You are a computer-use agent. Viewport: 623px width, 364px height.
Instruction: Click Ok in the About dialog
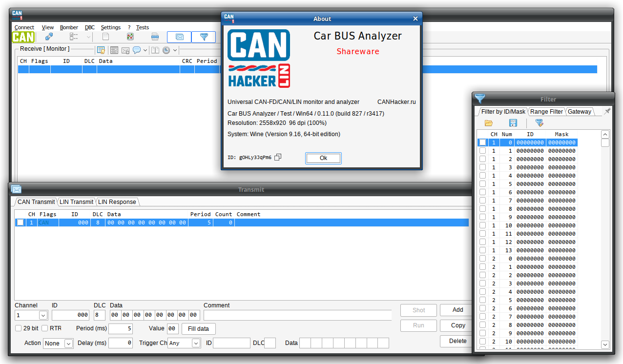pyautogui.click(x=323, y=158)
